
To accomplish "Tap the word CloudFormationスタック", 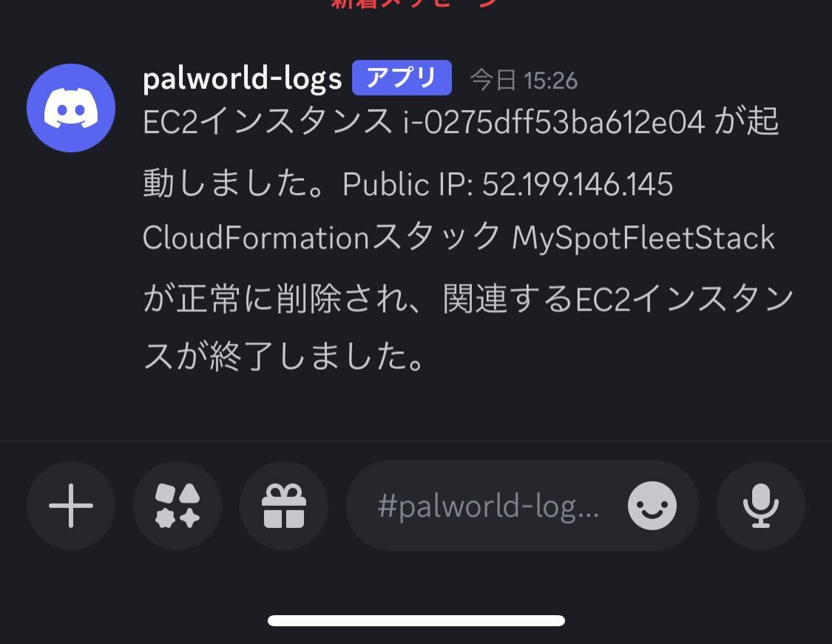I will 321,237.
